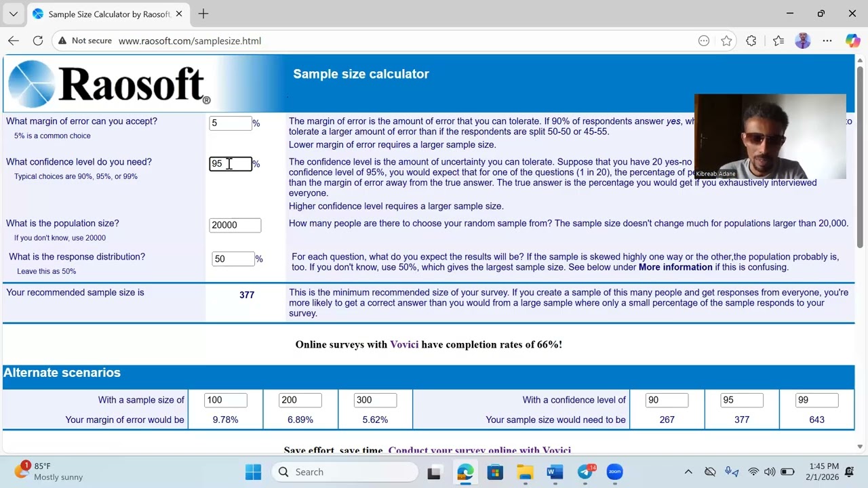Edit the confidence level 90 field
868x488 pixels.
(x=667, y=400)
